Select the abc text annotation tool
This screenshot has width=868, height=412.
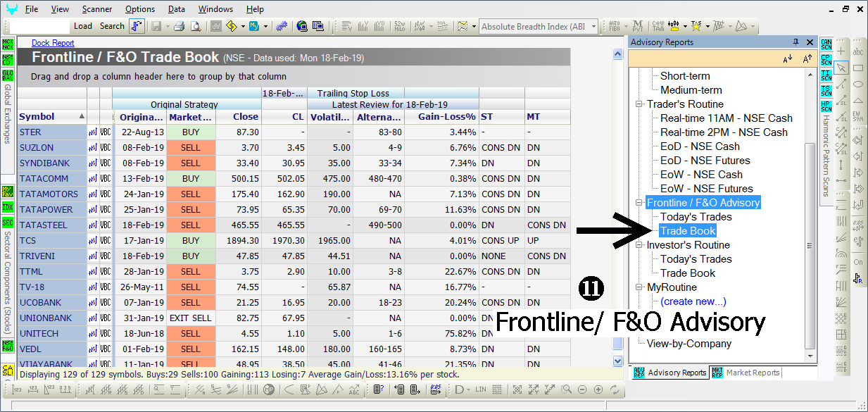[x=858, y=52]
